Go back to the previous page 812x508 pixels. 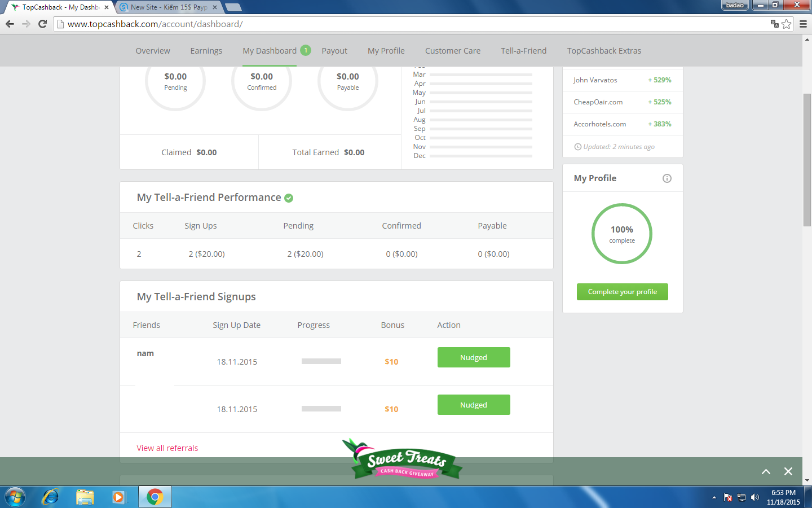pyautogui.click(x=10, y=24)
